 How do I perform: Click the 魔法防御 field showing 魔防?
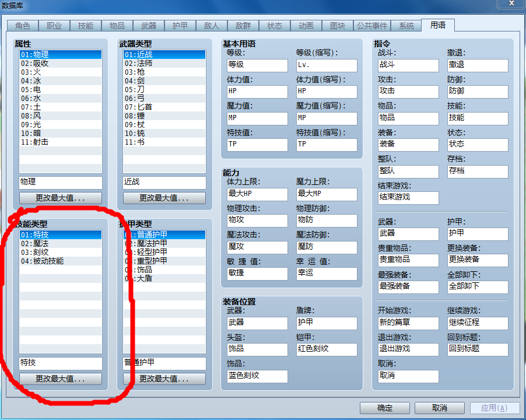coord(327,247)
